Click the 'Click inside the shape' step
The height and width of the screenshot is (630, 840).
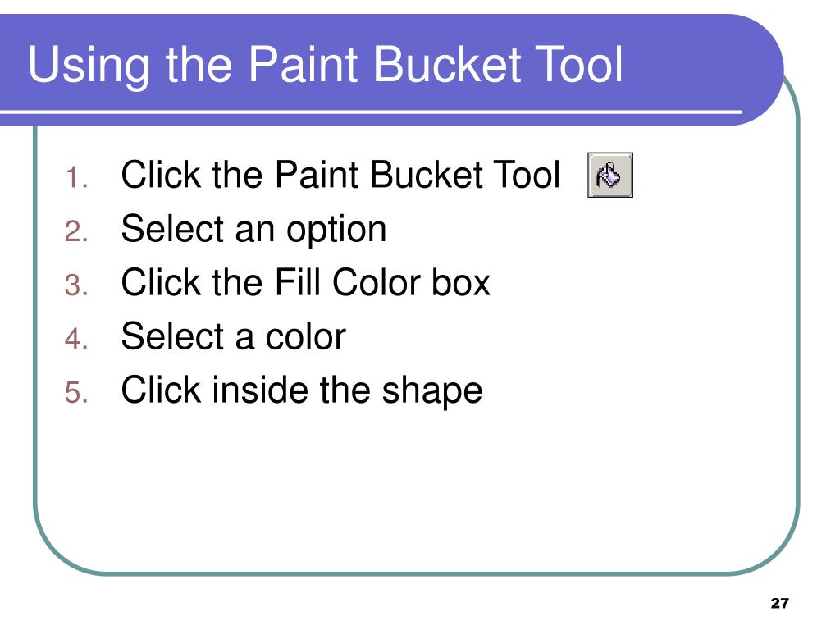[x=302, y=391]
